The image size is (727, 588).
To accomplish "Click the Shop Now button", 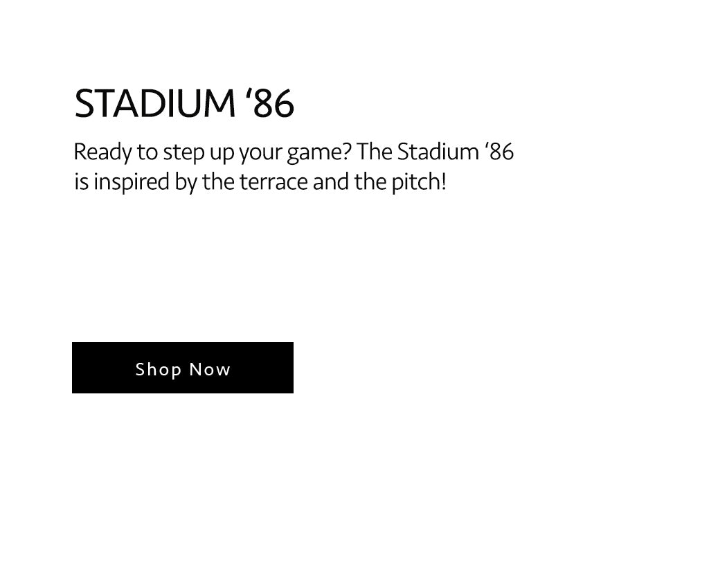I will [183, 368].
